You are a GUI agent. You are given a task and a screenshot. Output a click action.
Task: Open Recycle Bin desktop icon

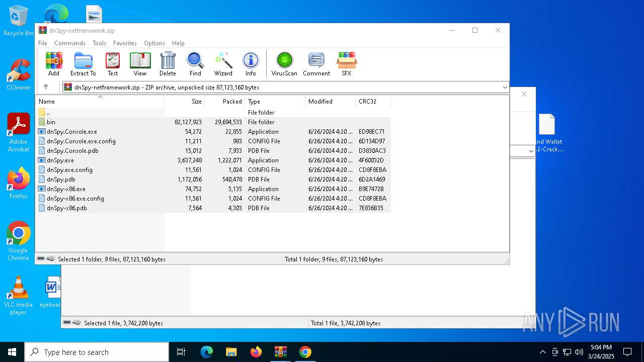pos(18,21)
